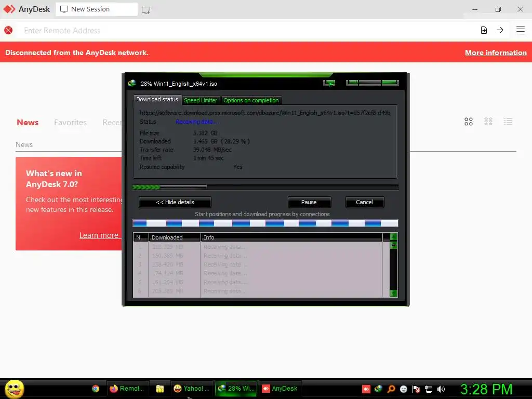532x399 pixels.
Task: Click the AnyDesk logo in the title bar
Action: (9, 9)
